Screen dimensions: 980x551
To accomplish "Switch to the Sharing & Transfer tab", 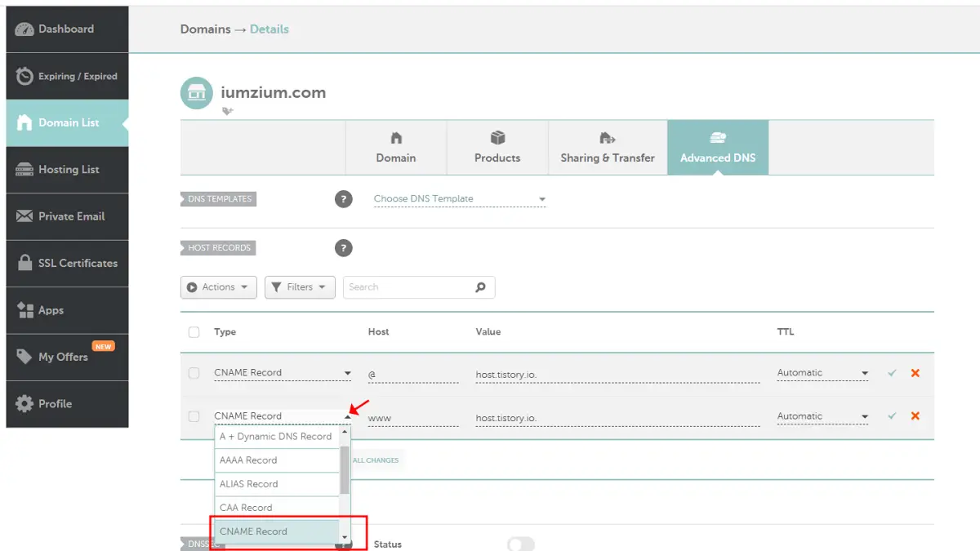I will coord(608,147).
